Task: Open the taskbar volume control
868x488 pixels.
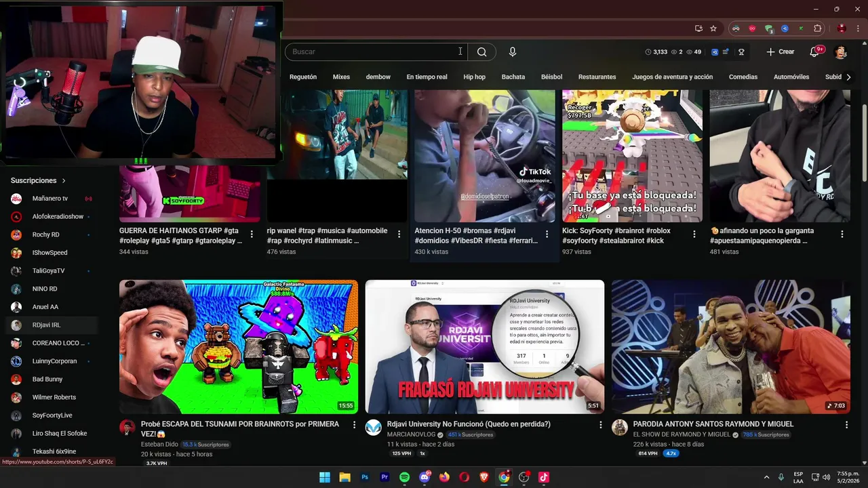Action: (826, 477)
